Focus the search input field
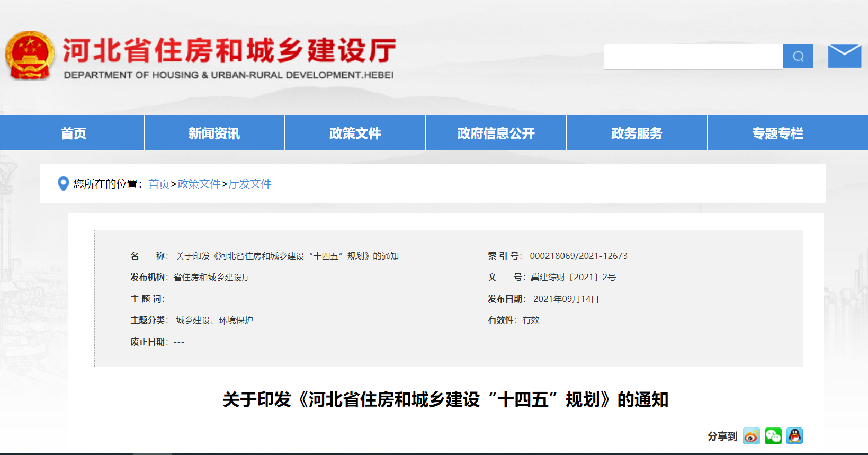The width and height of the screenshot is (868, 455). (x=693, y=57)
